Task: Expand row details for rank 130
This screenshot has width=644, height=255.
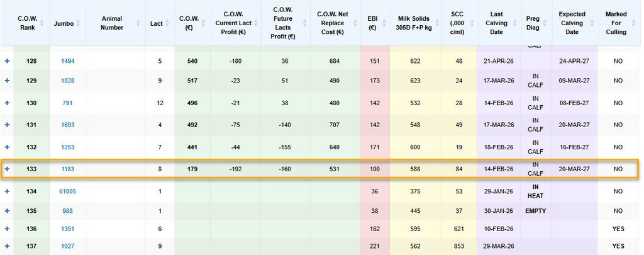Action: (7, 103)
